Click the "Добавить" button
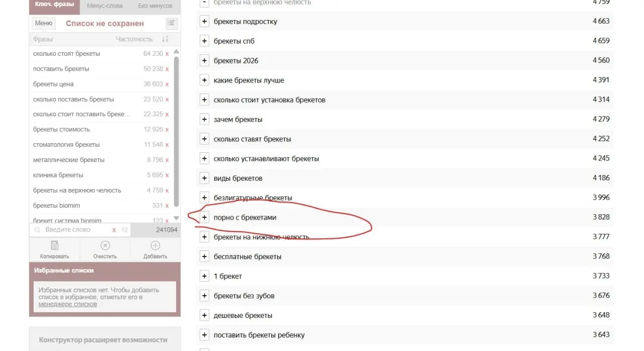This screenshot has width=644, height=351. pyautogui.click(x=155, y=250)
